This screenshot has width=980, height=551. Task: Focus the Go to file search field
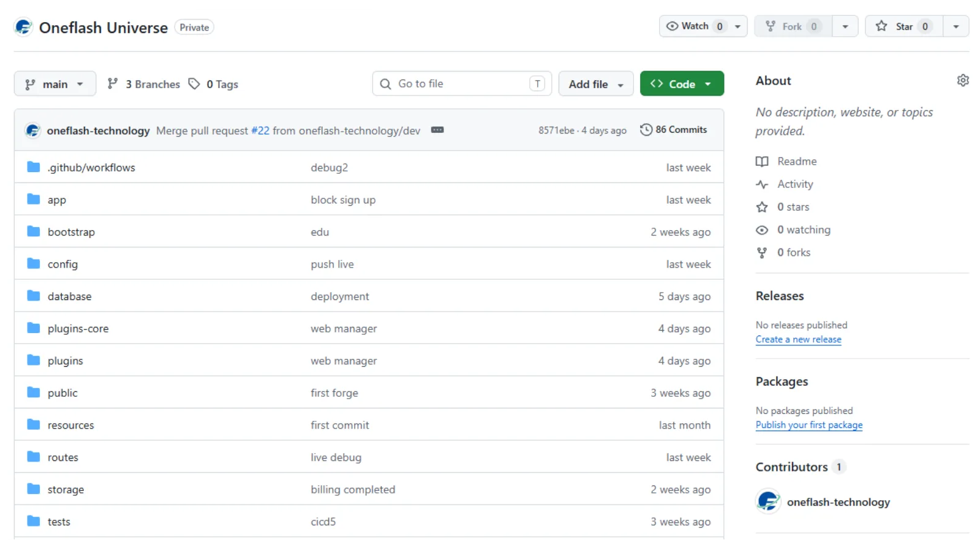click(462, 84)
